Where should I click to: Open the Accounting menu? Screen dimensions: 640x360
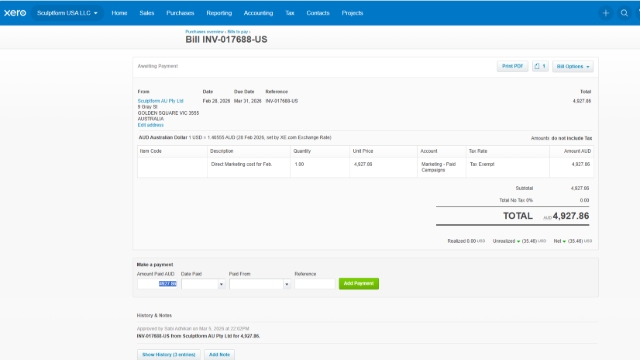point(258,13)
